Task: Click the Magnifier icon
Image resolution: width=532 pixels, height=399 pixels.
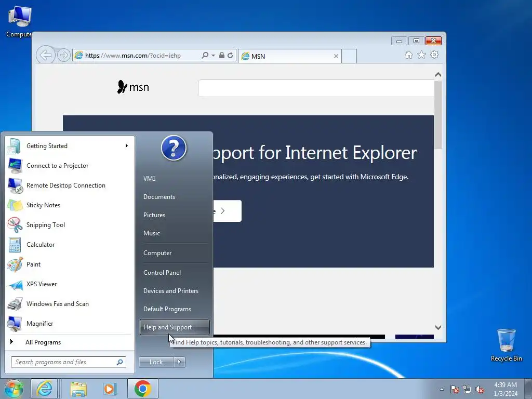Action: [x=15, y=324]
